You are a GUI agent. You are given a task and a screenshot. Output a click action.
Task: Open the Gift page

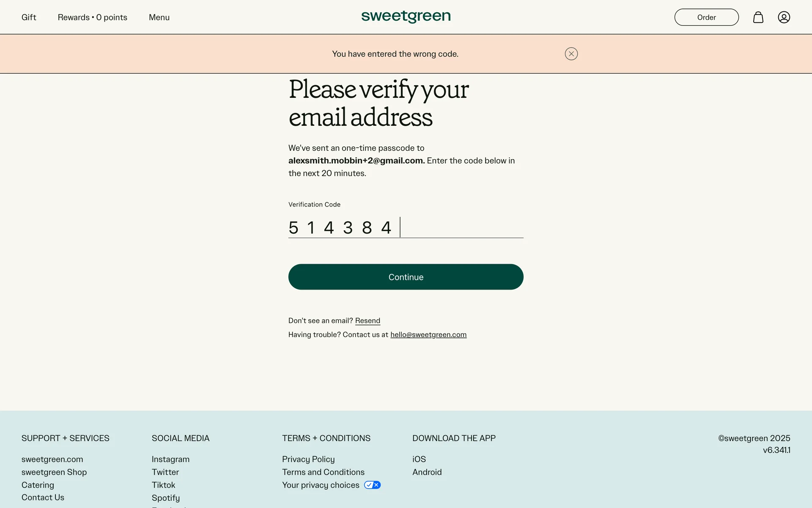point(29,17)
